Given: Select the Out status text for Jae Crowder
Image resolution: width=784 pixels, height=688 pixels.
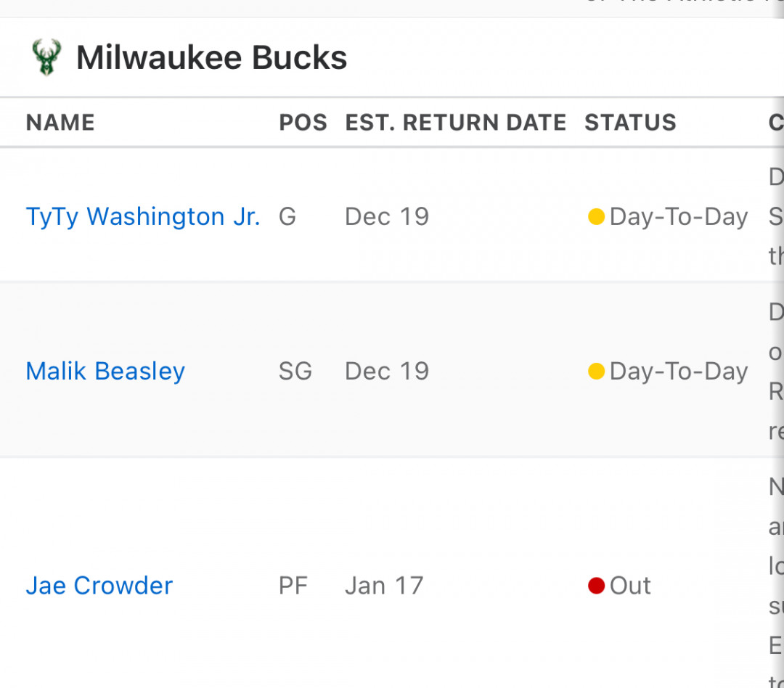Looking at the screenshot, I should tap(631, 586).
